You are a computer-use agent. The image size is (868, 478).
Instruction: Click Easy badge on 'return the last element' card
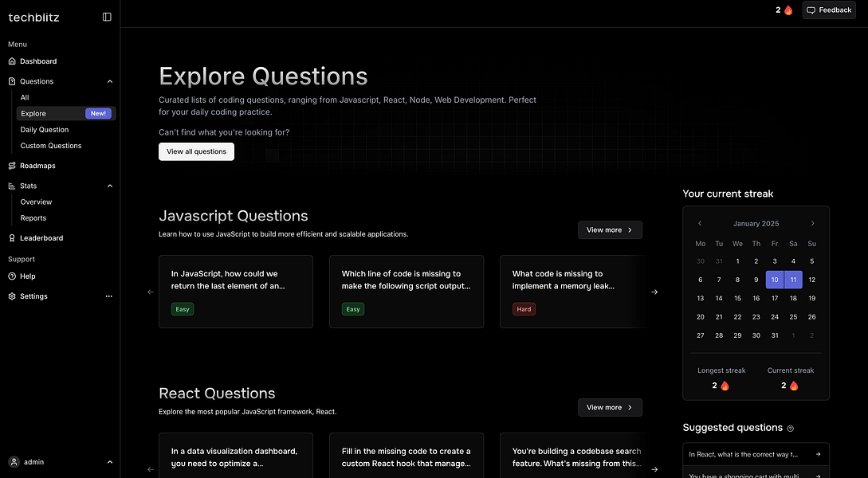pos(183,309)
